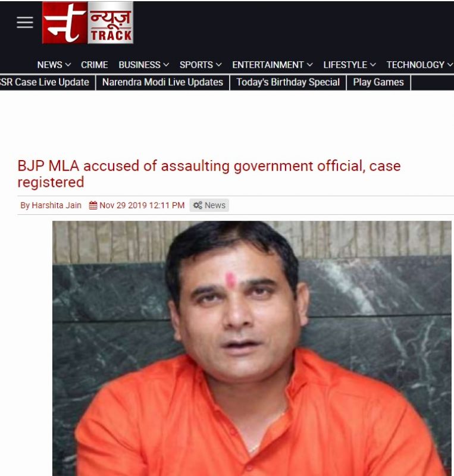454x476 pixels.
Task: Expand the BUSINESS dropdown chevron
Action: pyautogui.click(x=166, y=65)
